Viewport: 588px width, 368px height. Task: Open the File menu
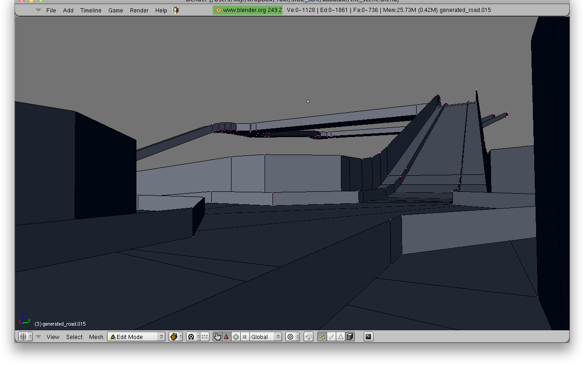[51, 10]
